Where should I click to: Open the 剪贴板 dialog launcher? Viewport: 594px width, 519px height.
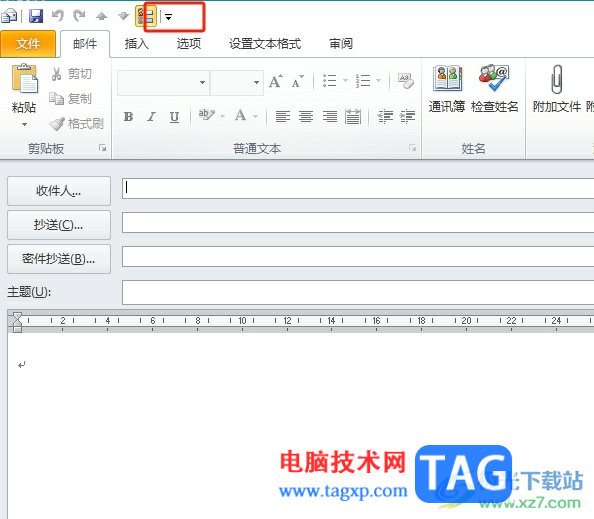click(103, 148)
